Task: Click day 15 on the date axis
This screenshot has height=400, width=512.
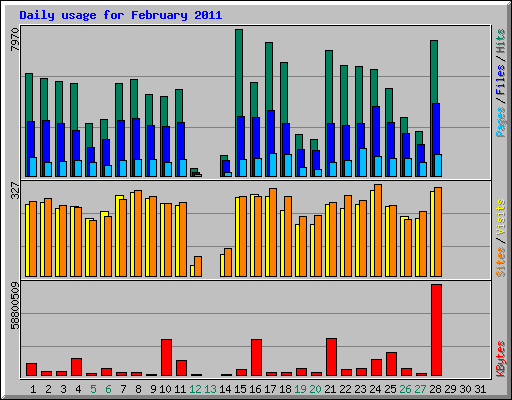Action: [x=240, y=389]
